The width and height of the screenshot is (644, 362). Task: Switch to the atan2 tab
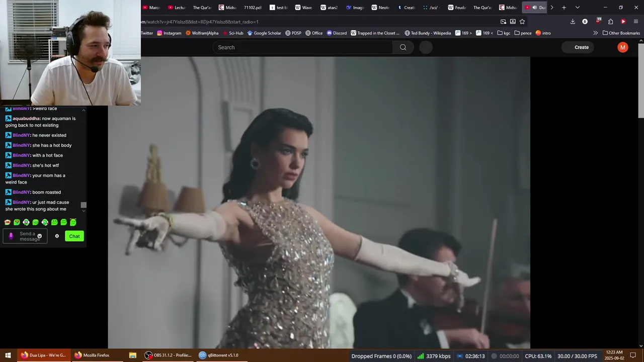[x=329, y=8]
